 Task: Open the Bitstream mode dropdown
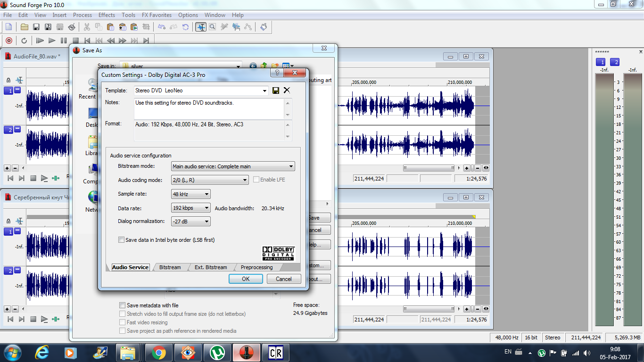tap(291, 166)
